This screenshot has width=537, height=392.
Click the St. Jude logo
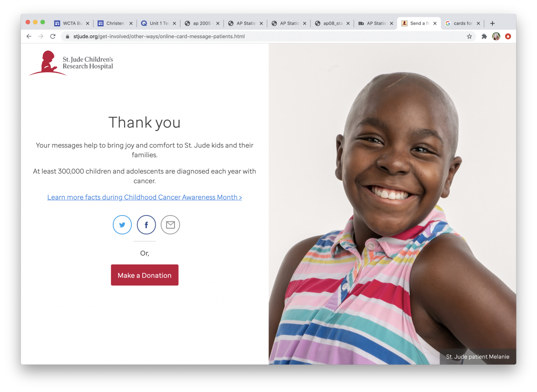[71, 63]
